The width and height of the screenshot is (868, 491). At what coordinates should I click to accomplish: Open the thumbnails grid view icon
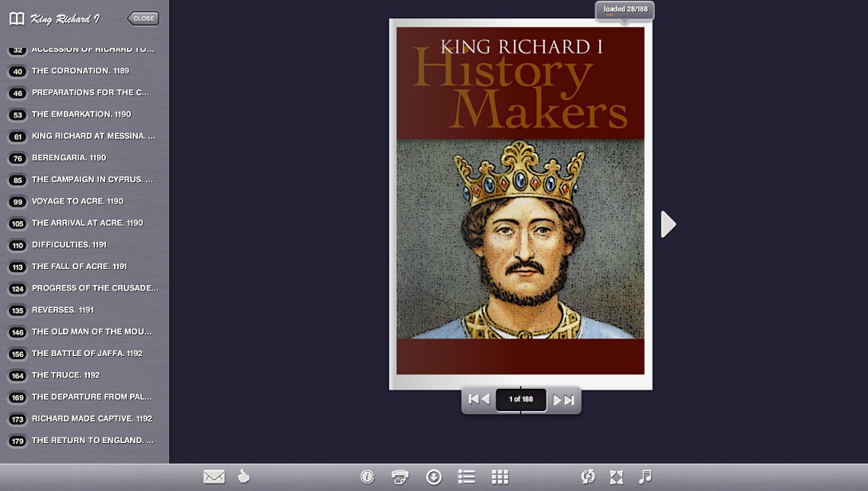pyautogui.click(x=500, y=477)
